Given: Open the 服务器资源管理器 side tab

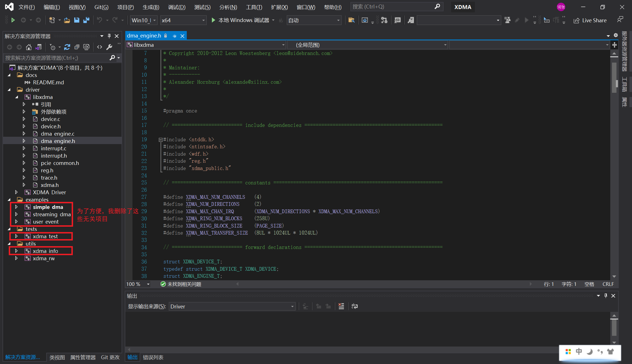Looking at the screenshot, I should pos(624,51).
